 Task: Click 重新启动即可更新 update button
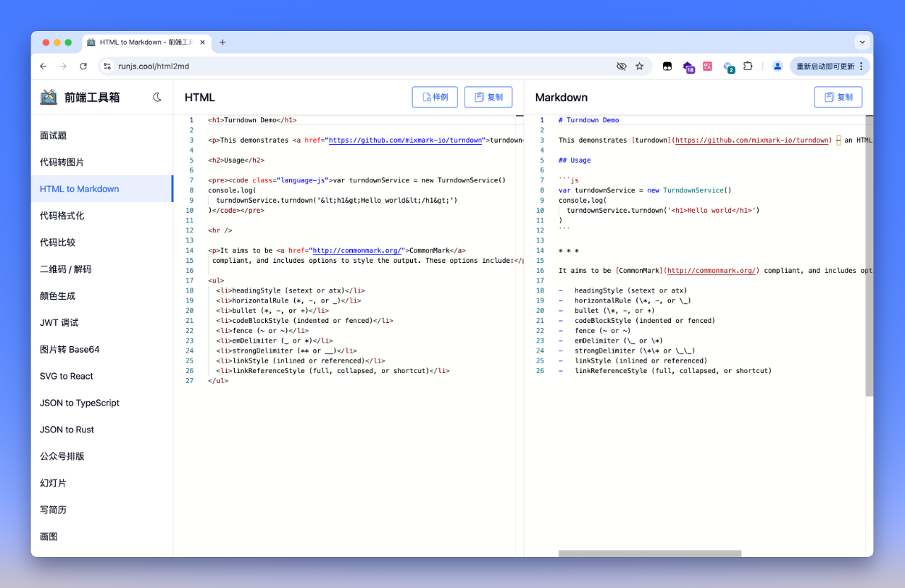[x=830, y=66]
